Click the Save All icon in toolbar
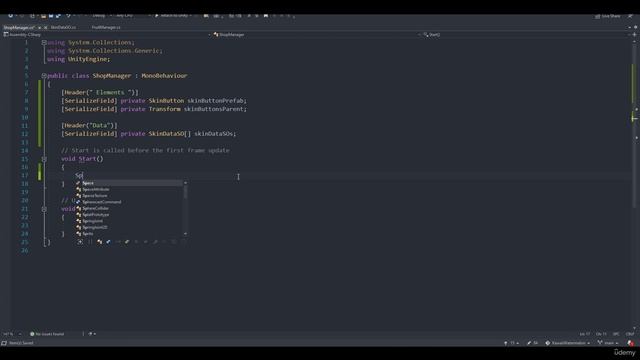The image size is (640, 360). (x=58, y=16)
